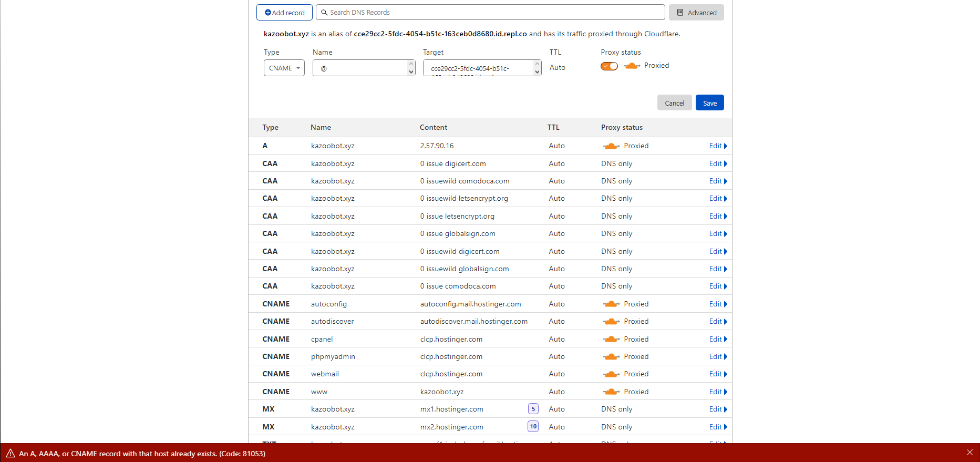
Task: Edit the autodiscover CNAME record
Action: click(718, 321)
